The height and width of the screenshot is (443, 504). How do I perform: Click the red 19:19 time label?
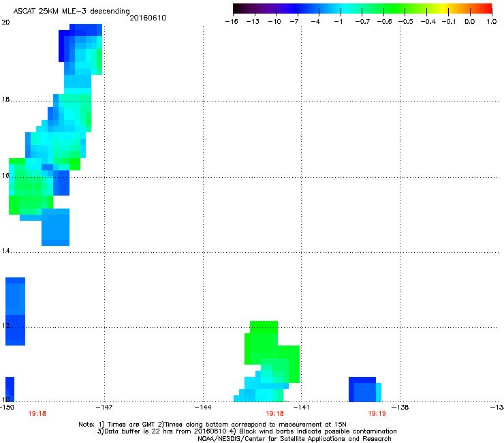[x=377, y=414]
